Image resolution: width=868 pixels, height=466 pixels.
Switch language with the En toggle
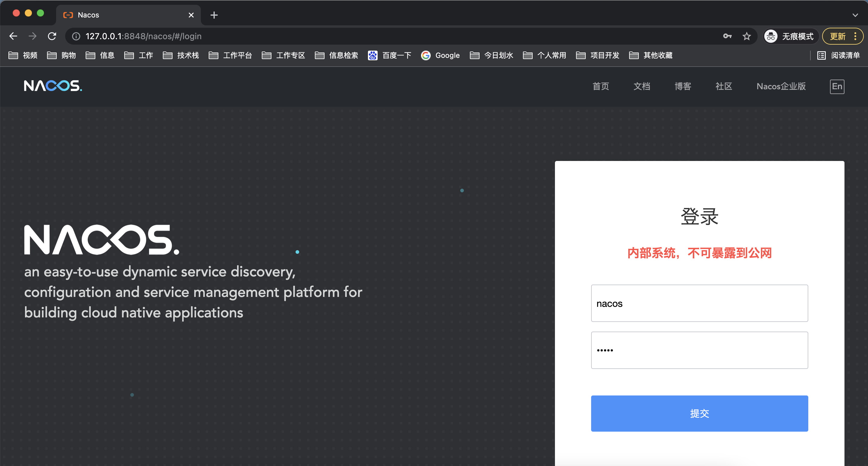837,87
